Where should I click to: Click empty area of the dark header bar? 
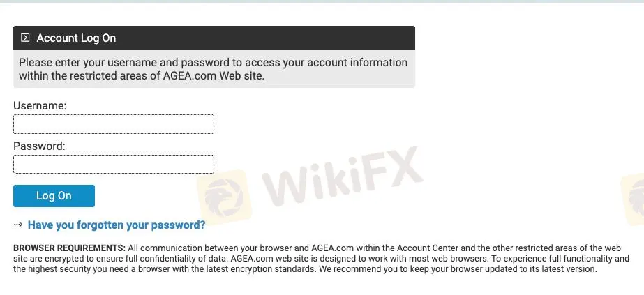tap(279, 38)
